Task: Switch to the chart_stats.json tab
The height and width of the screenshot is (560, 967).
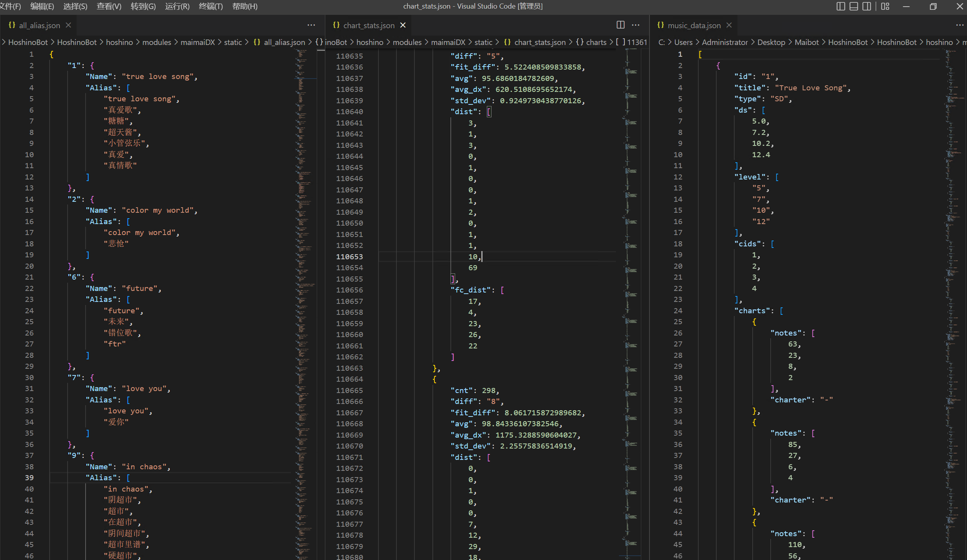Action: [x=369, y=25]
